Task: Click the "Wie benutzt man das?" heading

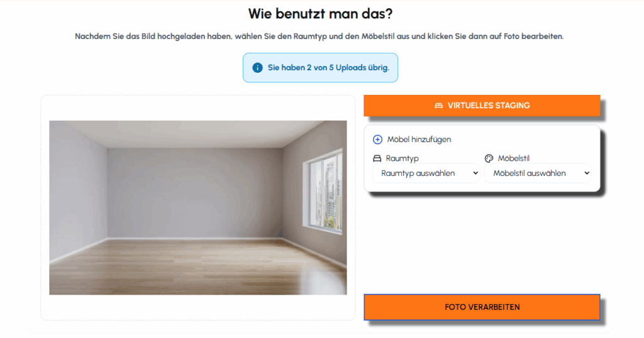Action: [x=320, y=14]
